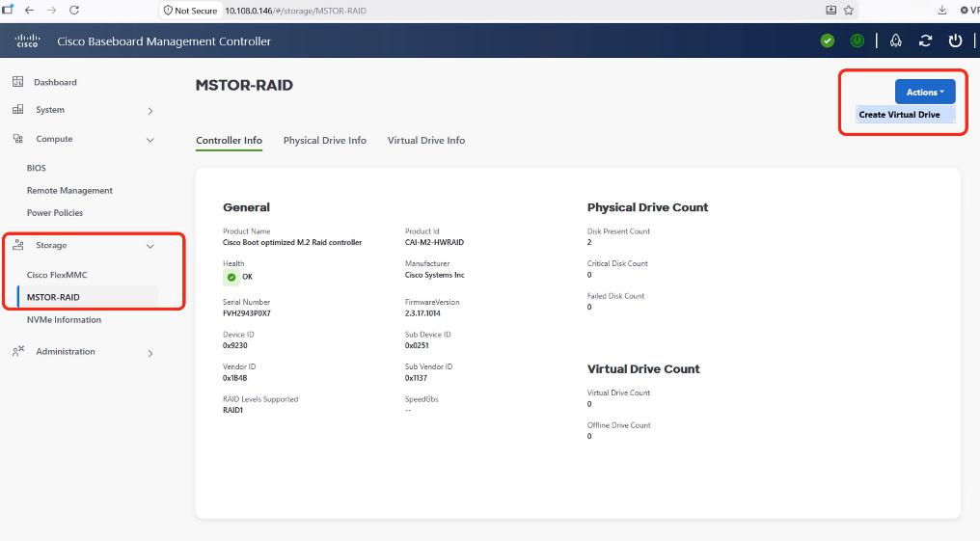Screen dimensions: 980x541
Task: Click Sub Device ID value 0x0251
Action: [x=417, y=345]
